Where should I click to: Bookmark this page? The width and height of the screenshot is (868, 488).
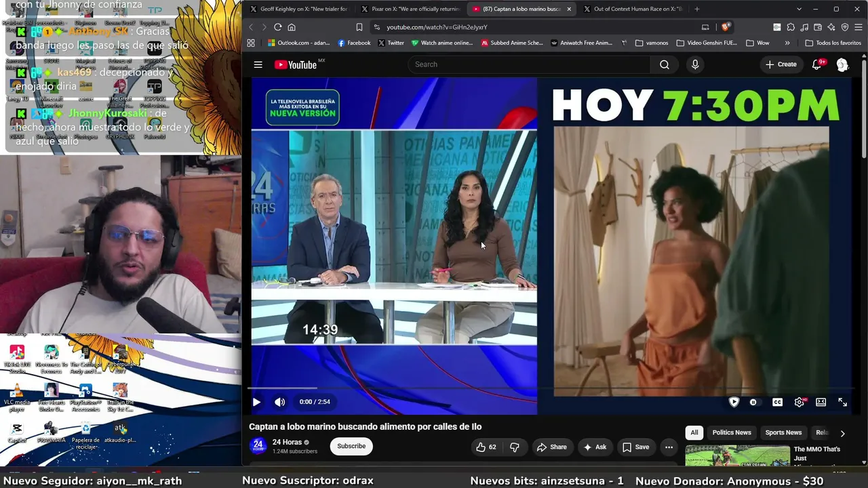click(359, 27)
